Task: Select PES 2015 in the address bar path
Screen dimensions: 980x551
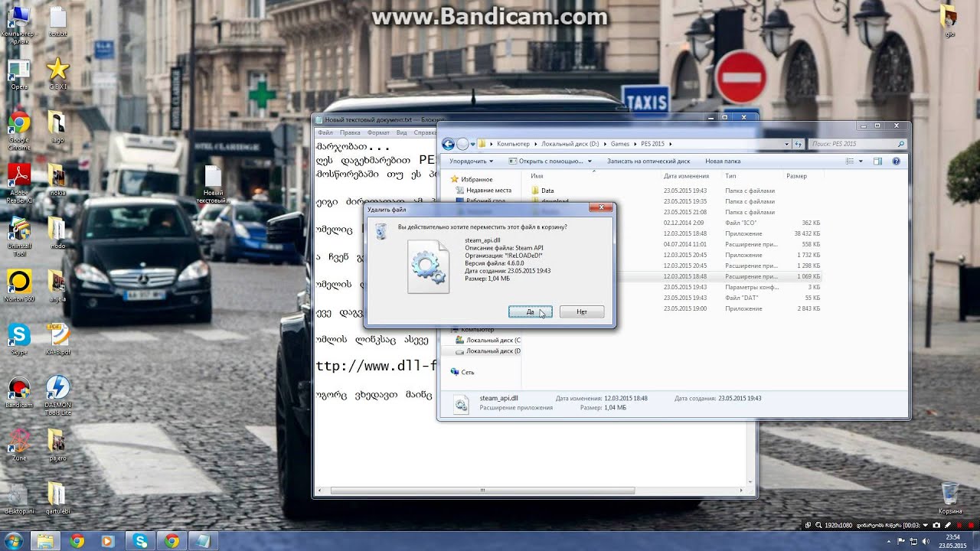Action: (x=652, y=144)
